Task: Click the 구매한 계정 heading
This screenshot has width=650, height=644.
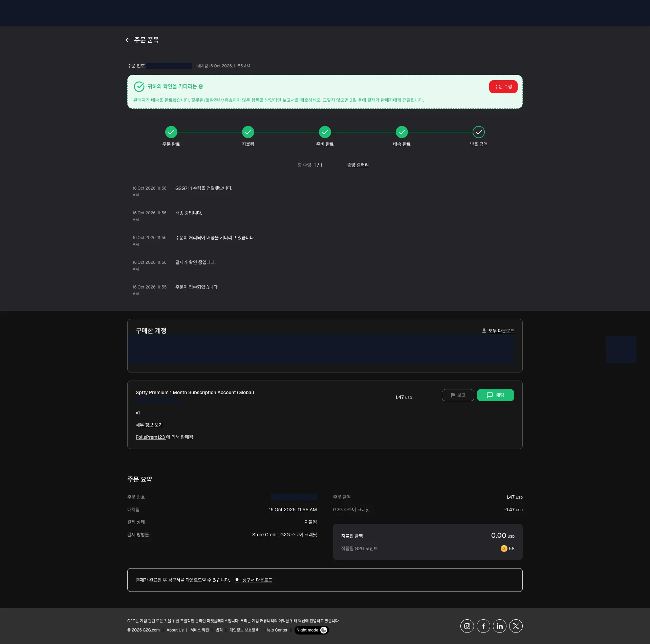Action: pos(151,331)
